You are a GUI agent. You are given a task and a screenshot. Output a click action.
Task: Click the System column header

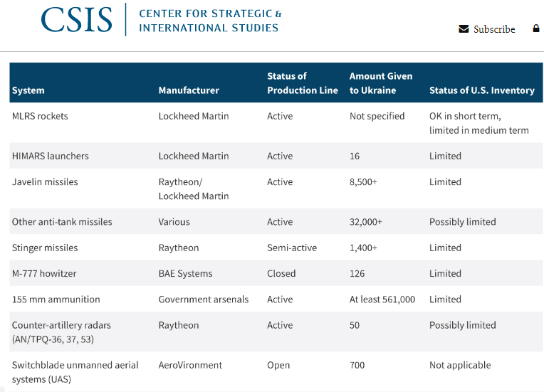pyautogui.click(x=28, y=90)
